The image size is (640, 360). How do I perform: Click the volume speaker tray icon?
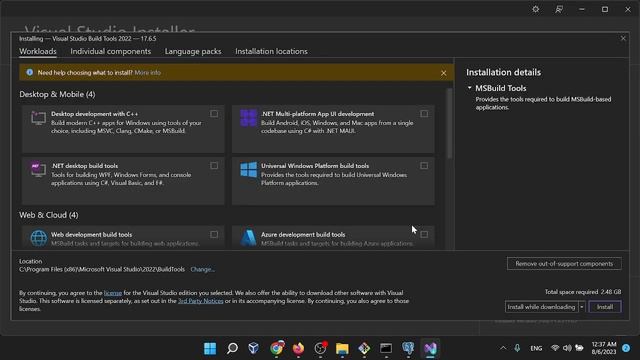point(567,348)
